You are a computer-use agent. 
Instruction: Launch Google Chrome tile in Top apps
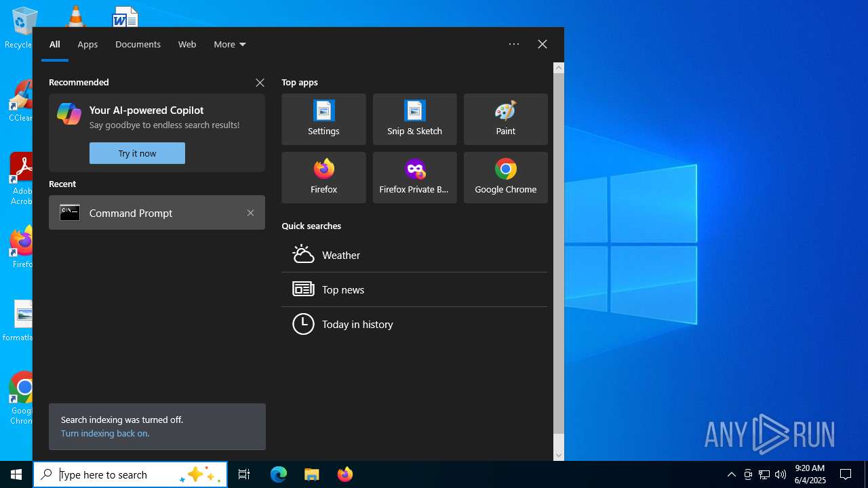tap(505, 178)
